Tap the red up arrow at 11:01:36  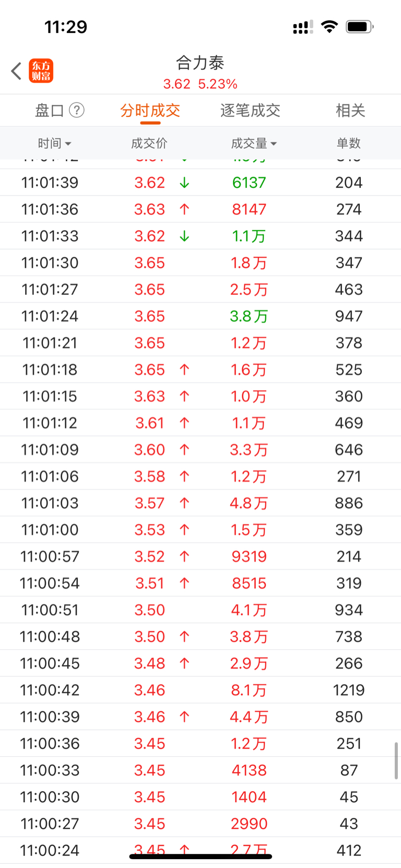coord(184,209)
